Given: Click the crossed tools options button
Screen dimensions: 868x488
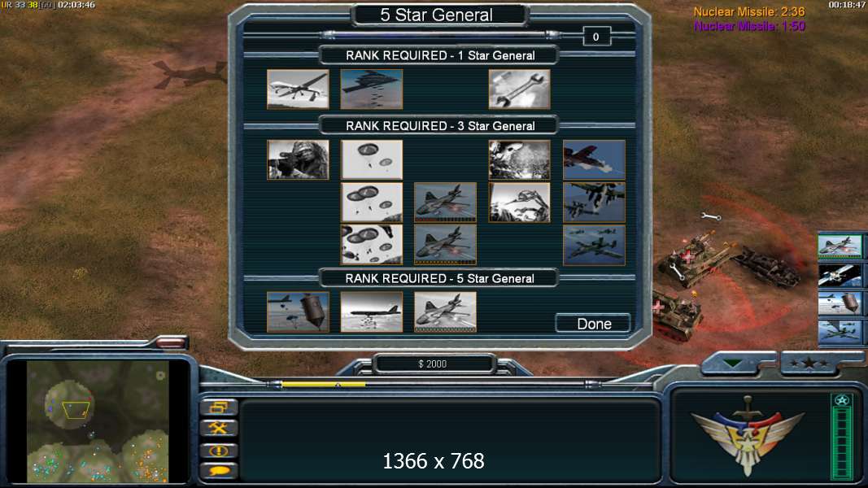Looking at the screenshot, I should click(219, 429).
